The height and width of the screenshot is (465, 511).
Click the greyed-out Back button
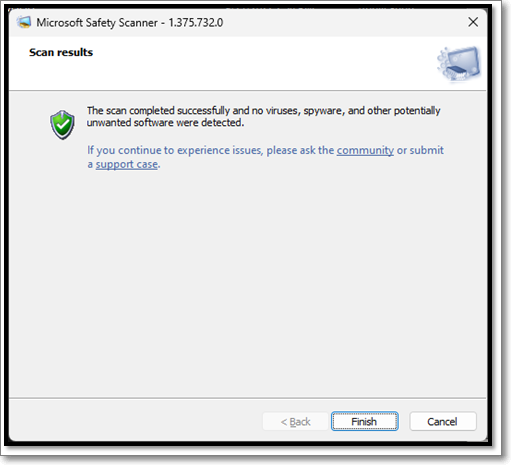(x=295, y=421)
